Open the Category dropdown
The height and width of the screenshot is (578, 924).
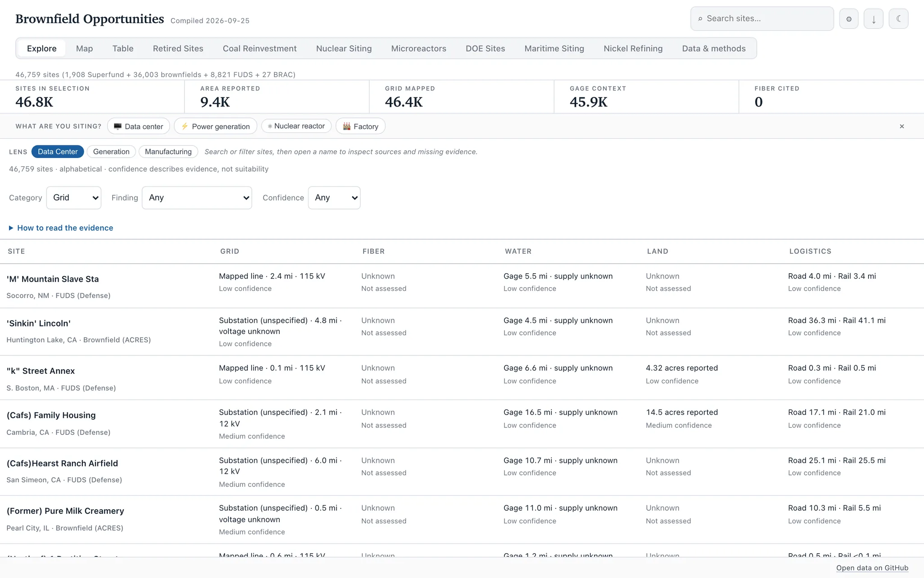[x=74, y=198]
